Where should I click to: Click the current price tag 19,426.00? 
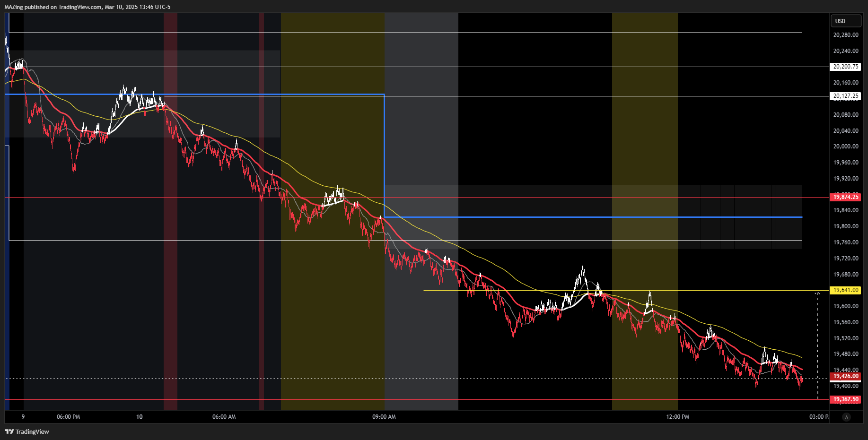845,376
